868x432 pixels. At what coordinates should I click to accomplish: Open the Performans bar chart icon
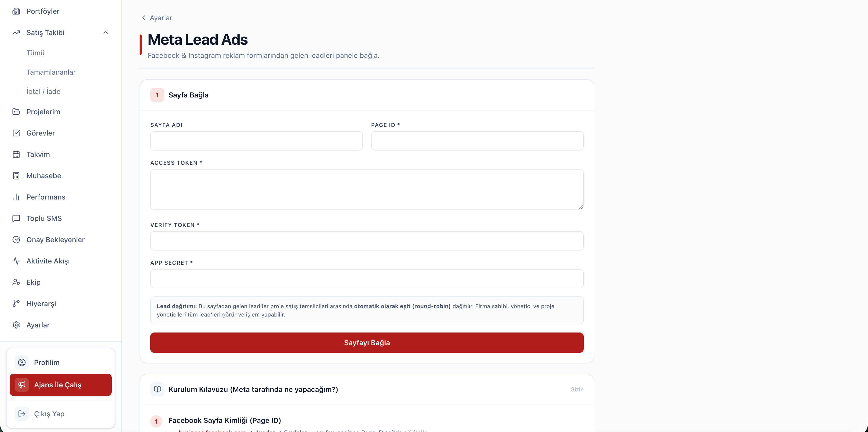pyautogui.click(x=16, y=197)
